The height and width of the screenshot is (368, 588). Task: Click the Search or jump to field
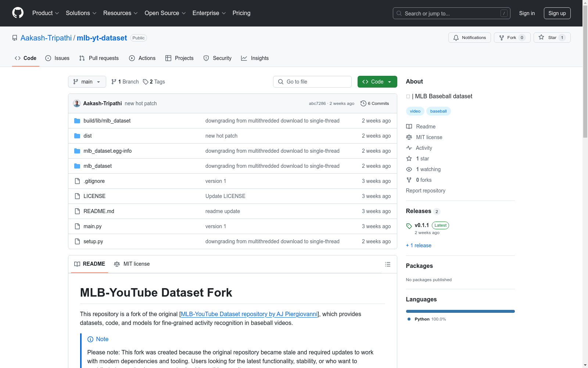click(452, 13)
